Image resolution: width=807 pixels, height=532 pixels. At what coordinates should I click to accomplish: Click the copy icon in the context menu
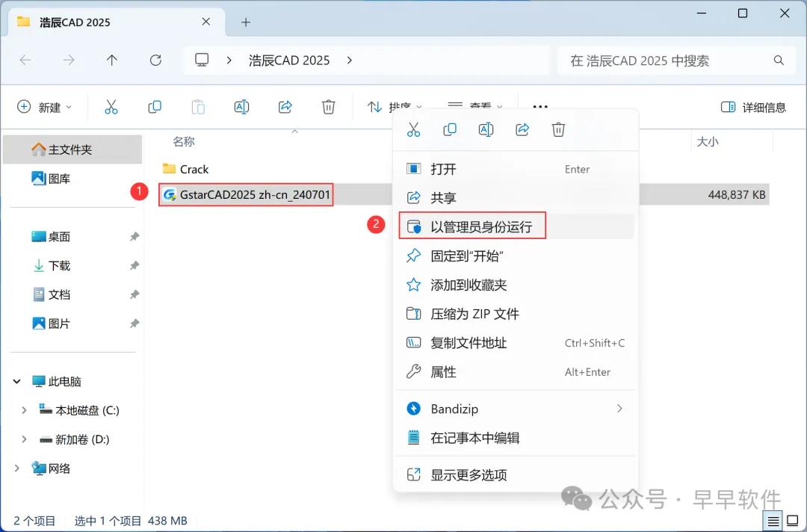(x=450, y=130)
